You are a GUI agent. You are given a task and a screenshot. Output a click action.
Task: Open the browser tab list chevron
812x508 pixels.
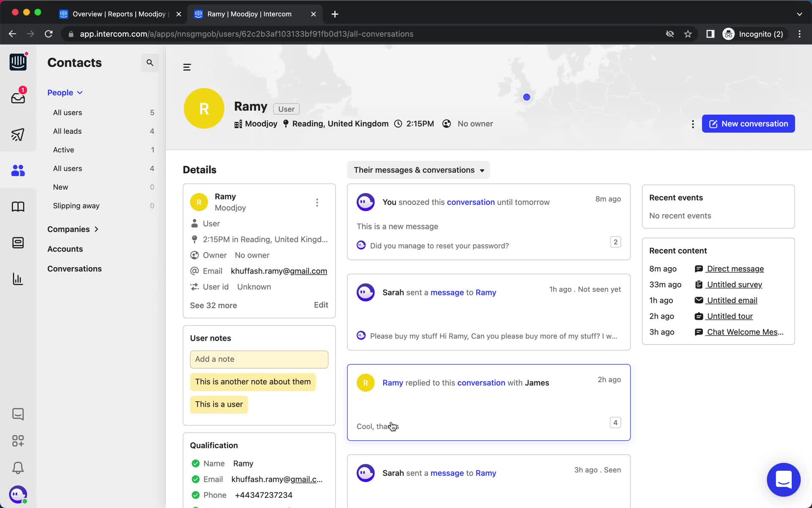[x=799, y=14]
